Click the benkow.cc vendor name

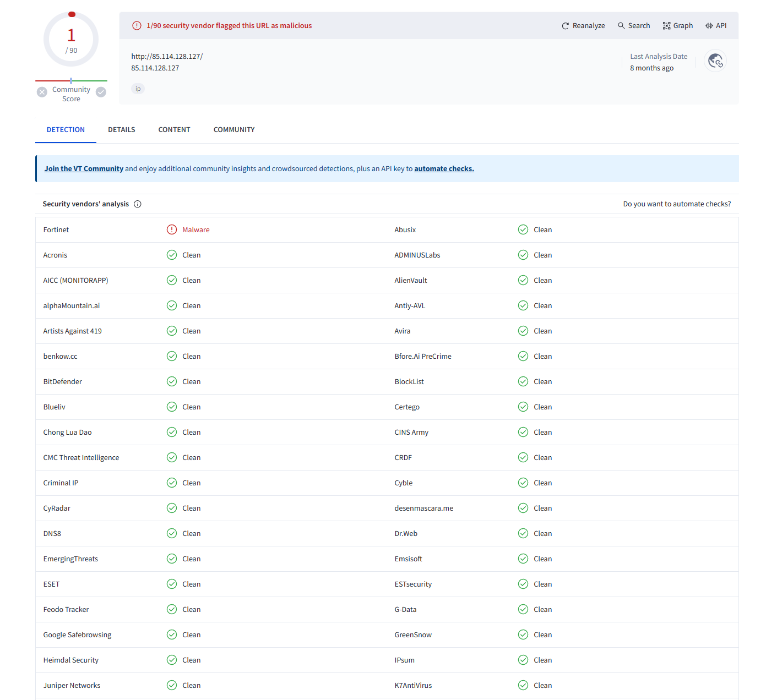(x=60, y=357)
